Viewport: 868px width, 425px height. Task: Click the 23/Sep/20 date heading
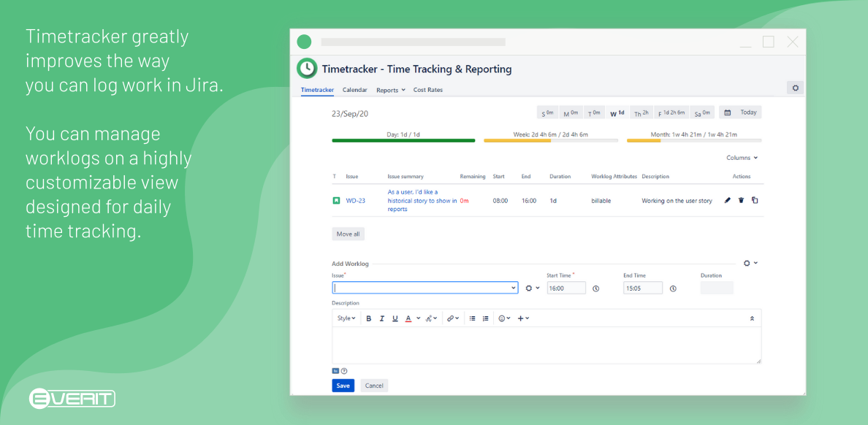tap(350, 114)
